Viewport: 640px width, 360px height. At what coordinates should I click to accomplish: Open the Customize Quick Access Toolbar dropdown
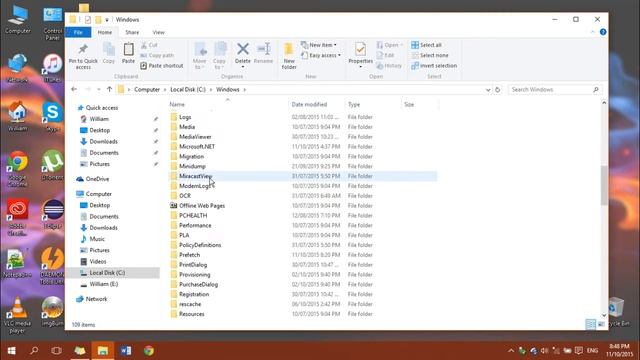(x=107, y=20)
